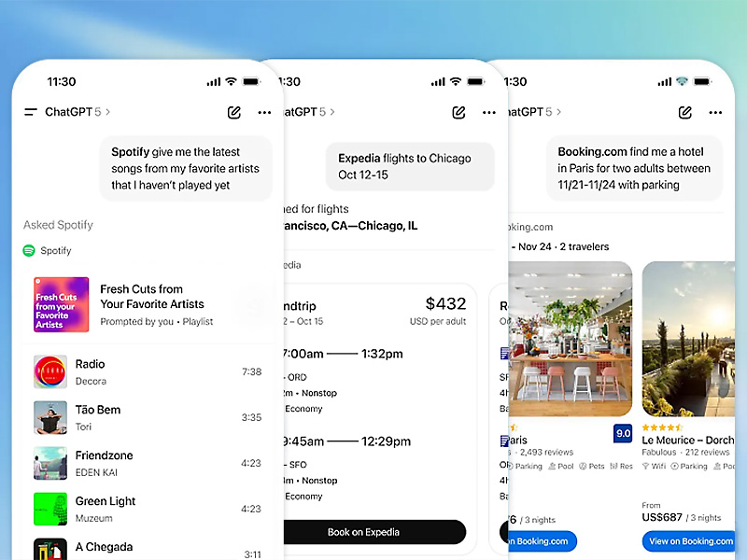Select the 1:32pm outbound flight row

(x=343, y=354)
